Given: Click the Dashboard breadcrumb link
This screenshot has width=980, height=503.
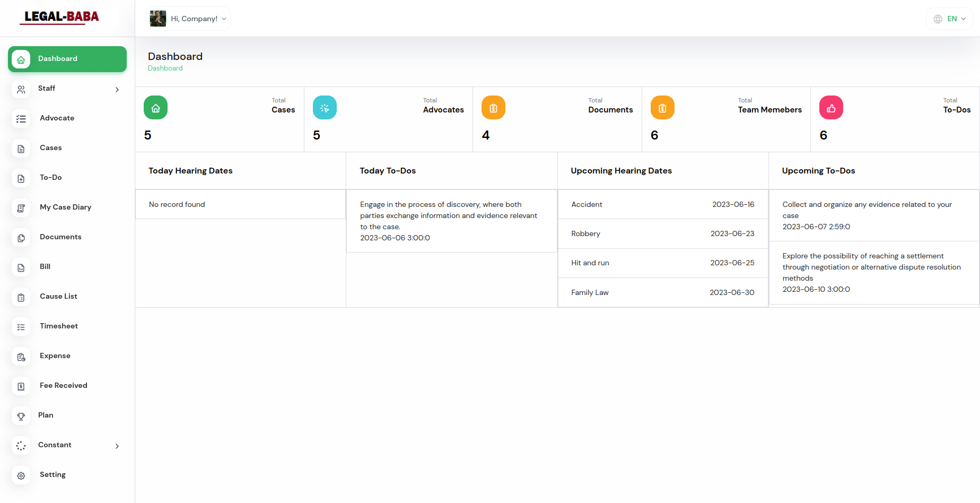Looking at the screenshot, I should coord(165,68).
